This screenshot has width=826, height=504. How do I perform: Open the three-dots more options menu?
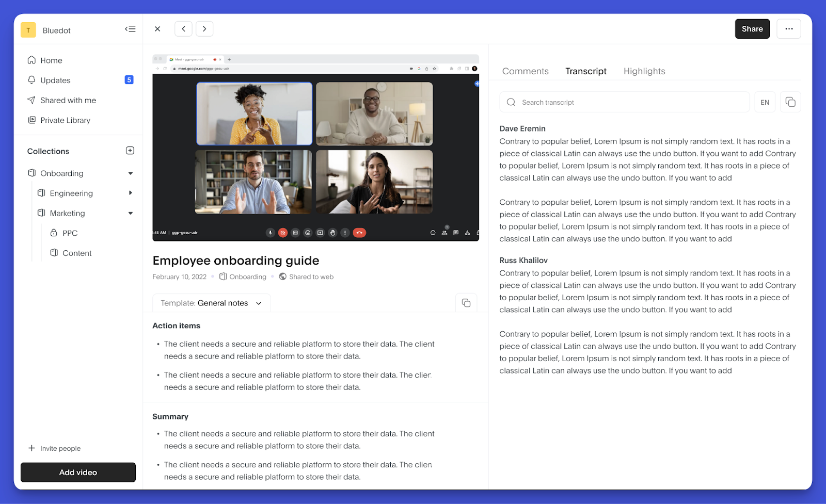(x=789, y=29)
